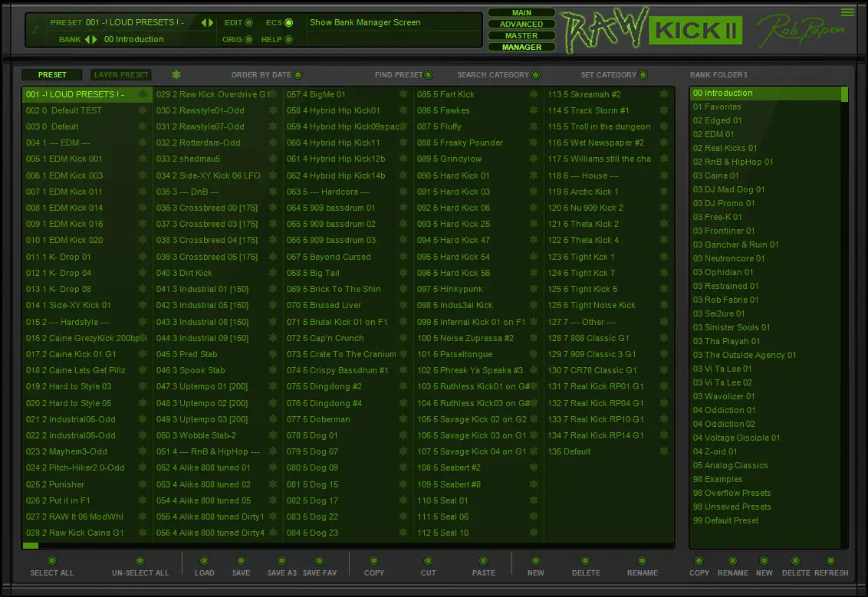
Task: Star the 005 1 EDM Kick 001 preset
Action: [x=143, y=159]
